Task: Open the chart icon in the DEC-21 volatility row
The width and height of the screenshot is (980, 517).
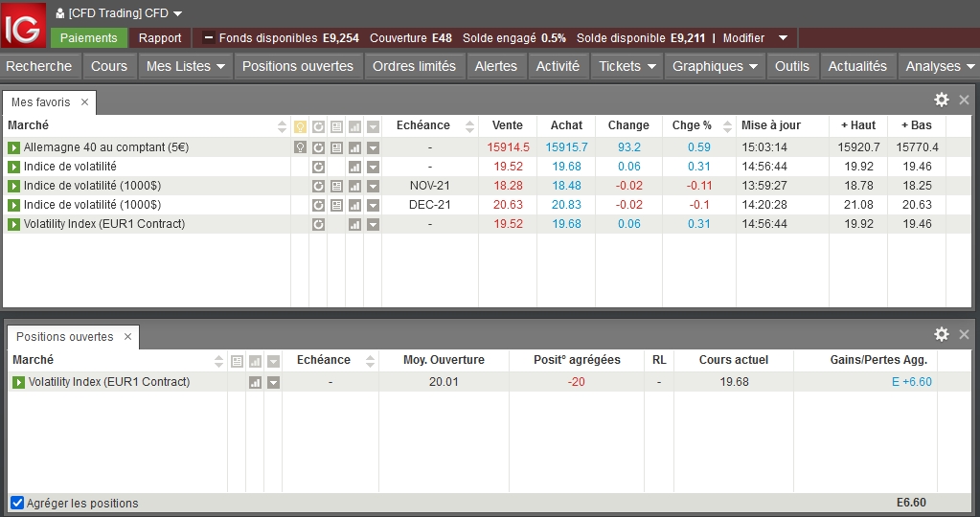Action: pyautogui.click(x=354, y=205)
